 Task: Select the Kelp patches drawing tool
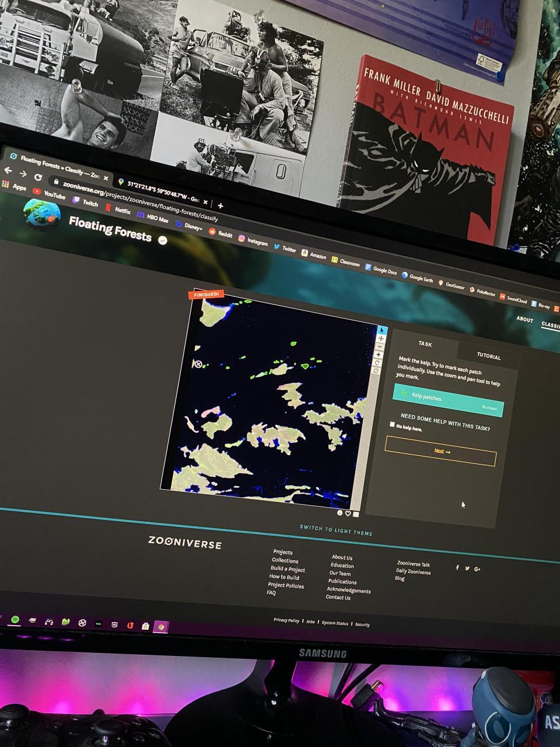[449, 400]
